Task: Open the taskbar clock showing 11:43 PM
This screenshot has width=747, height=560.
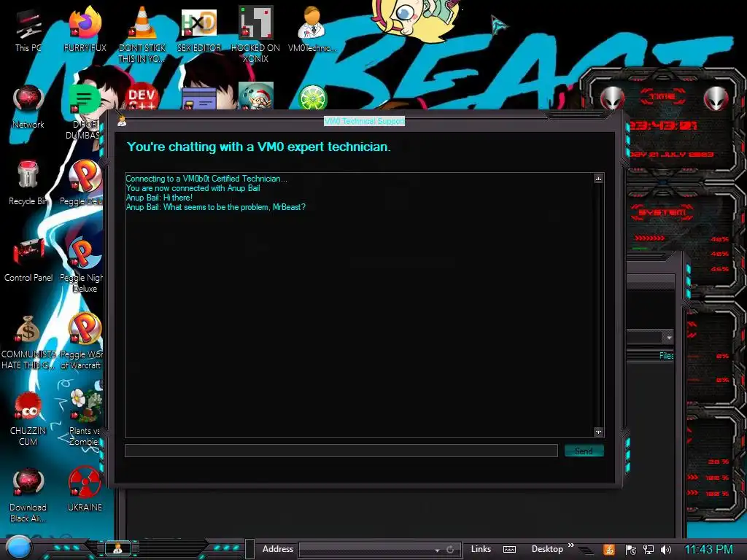Action: click(708, 550)
